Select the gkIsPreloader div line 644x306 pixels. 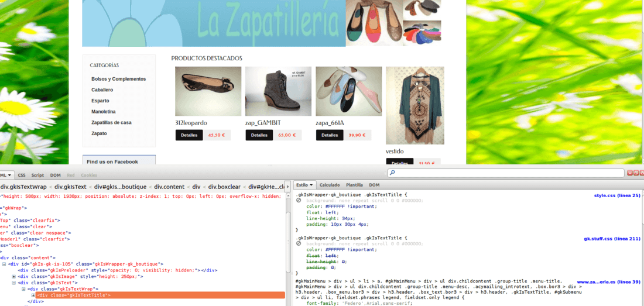(117, 271)
